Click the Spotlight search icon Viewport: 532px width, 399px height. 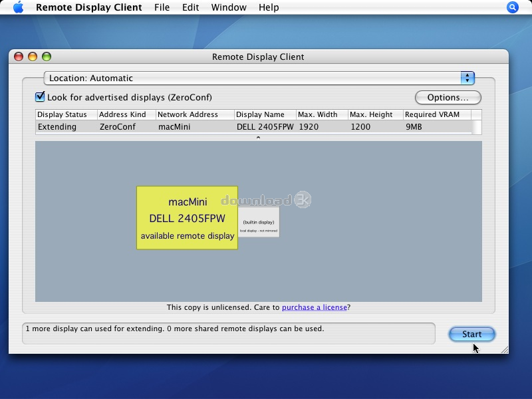512,7
